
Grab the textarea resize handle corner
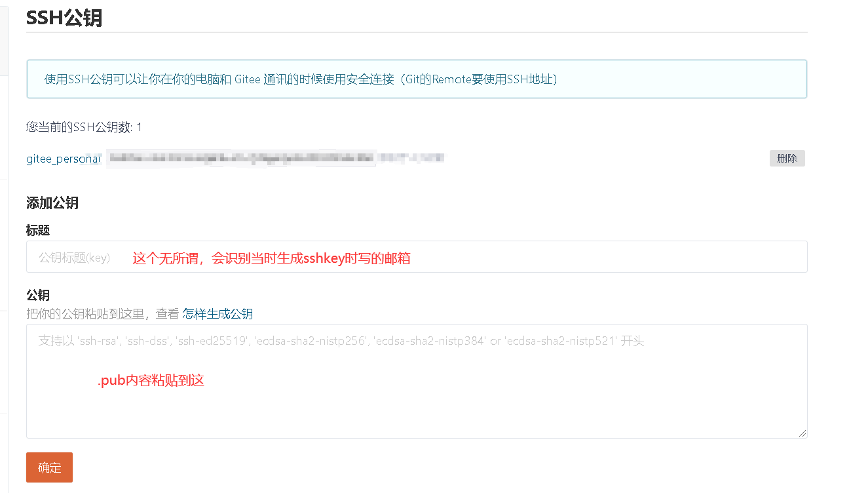click(802, 433)
